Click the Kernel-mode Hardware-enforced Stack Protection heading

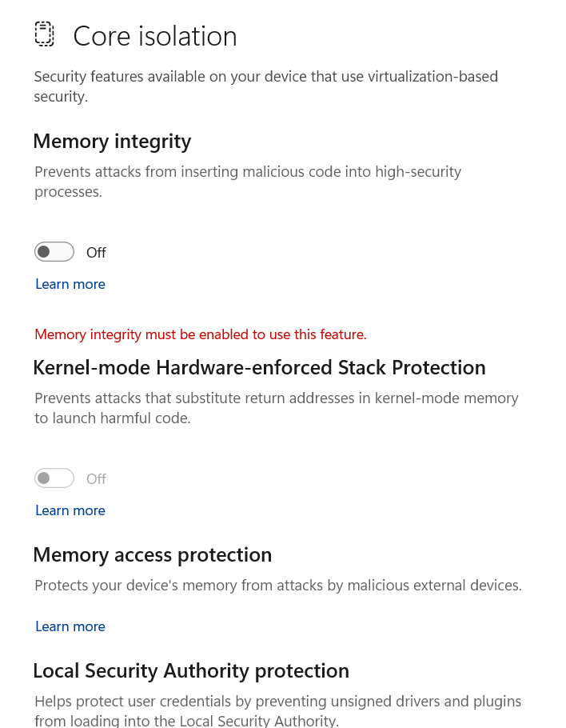pos(259,368)
